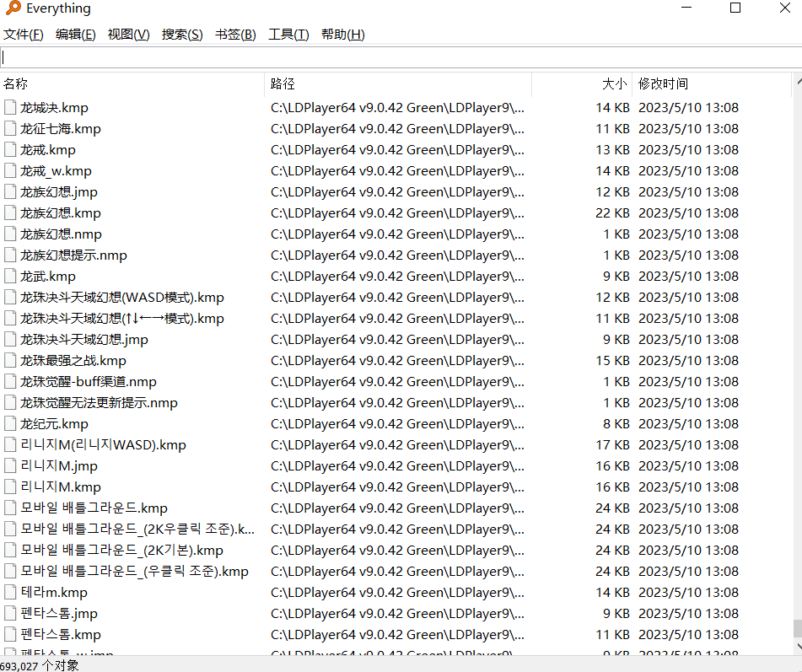Screen dimensions: 802x672
Task: Click file icon of 龙族幻想提示.nmp
Action: coord(10,255)
